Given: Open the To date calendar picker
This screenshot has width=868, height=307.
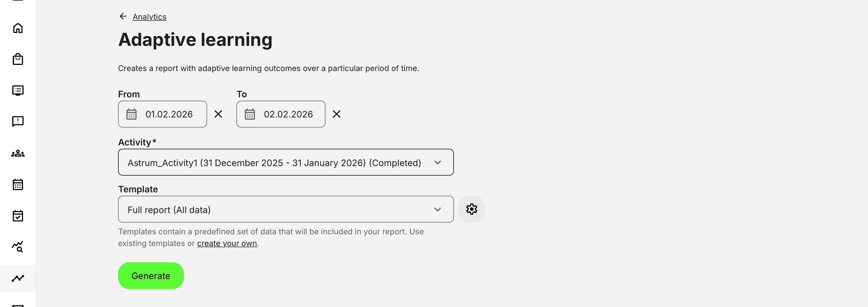Looking at the screenshot, I should click(250, 114).
